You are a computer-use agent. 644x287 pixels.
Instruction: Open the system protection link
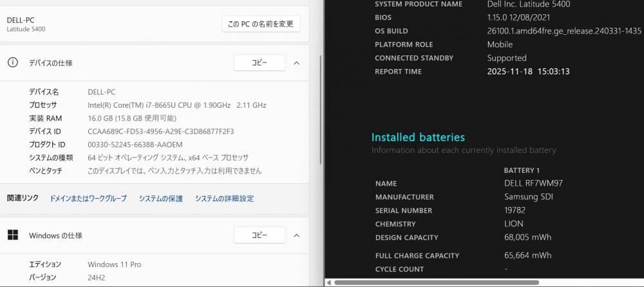pyautogui.click(x=160, y=199)
